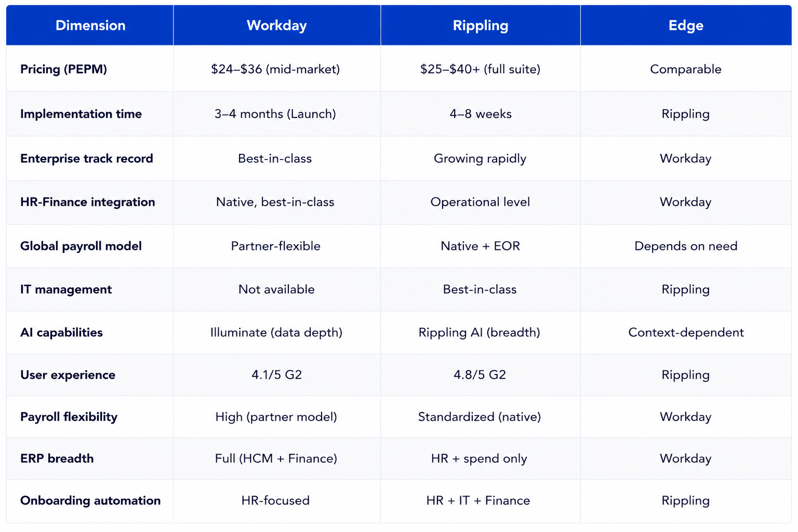The image size is (798, 532).
Task: Click the "IT management" row label
Action: (x=66, y=289)
